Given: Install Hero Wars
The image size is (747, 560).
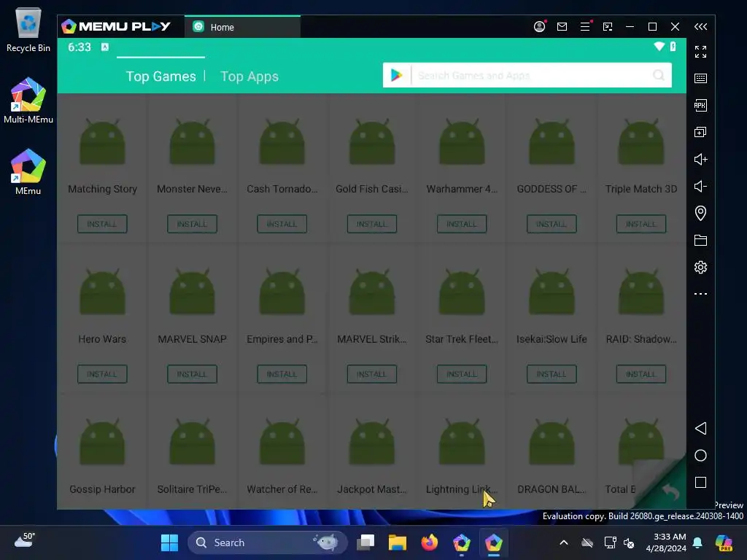Looking at the screenshot, I should [102, 374].
